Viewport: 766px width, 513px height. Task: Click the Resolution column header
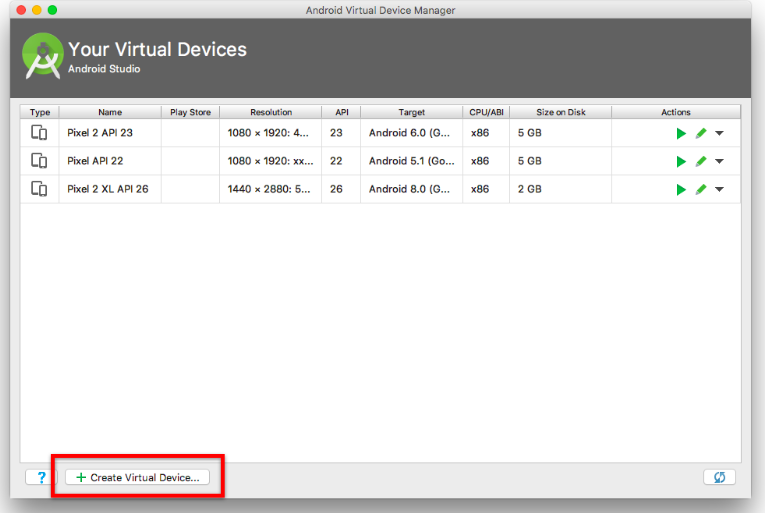271,112
